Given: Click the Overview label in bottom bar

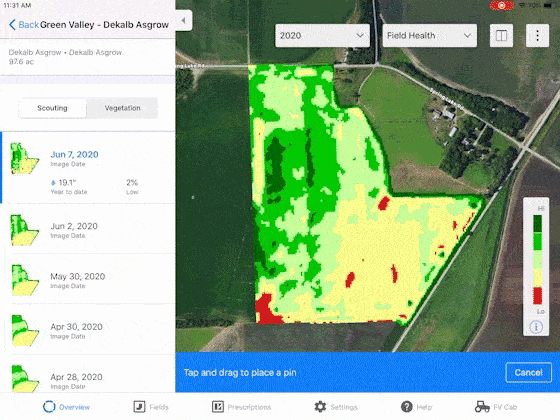Looking at the screenshot, I should pos(75,407).
